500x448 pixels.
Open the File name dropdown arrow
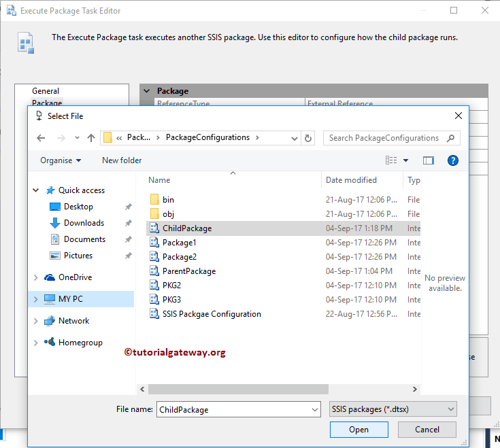point(315,410)
